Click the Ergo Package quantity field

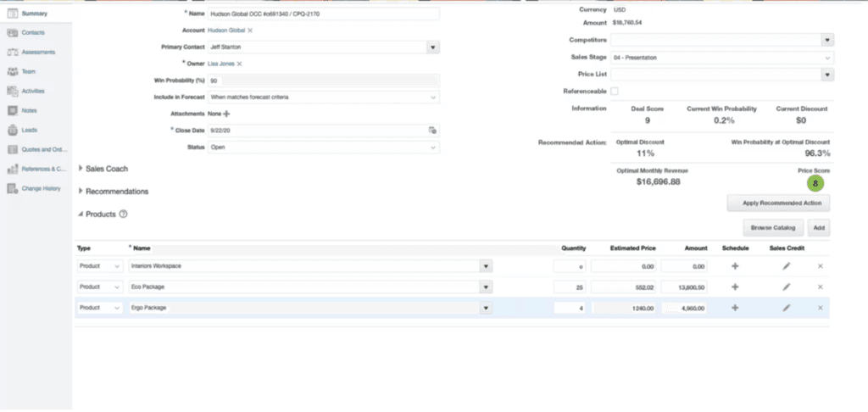(x=569, y=308)
